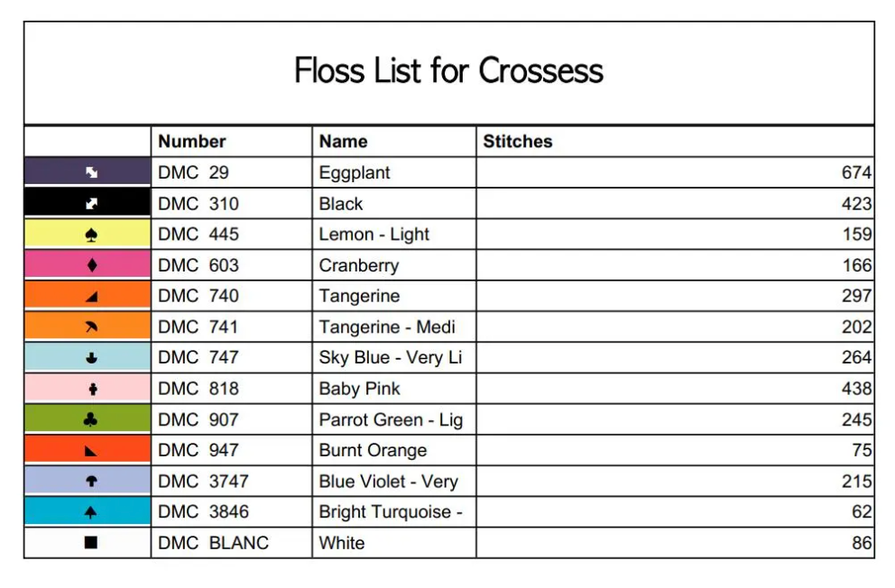Click the club symbol on the Parrot Green swatch
Image resolution: width=895 pixels, height=588 pixels.
[x=91, y=419]
